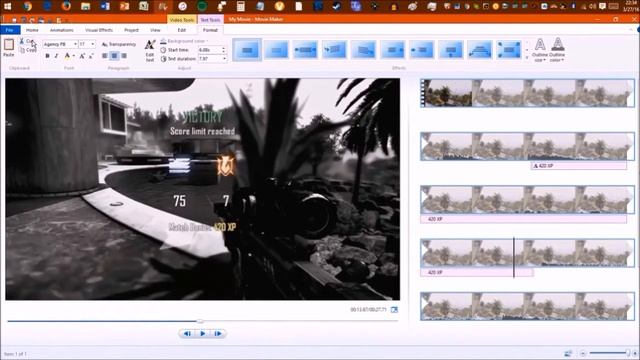The height and width of the screenshot is (360, 640).
Task: Open the volume control in system tray
Action: click(x=593, y=7)
